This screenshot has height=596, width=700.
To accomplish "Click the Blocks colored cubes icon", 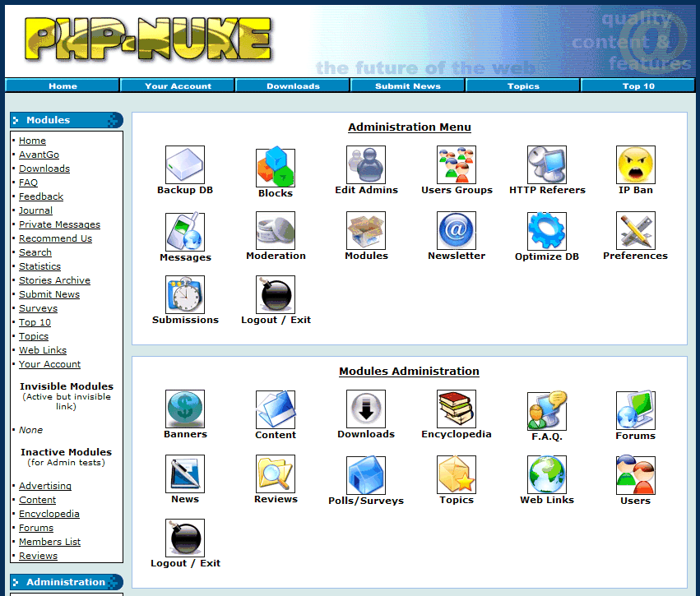I will [276, 167].
